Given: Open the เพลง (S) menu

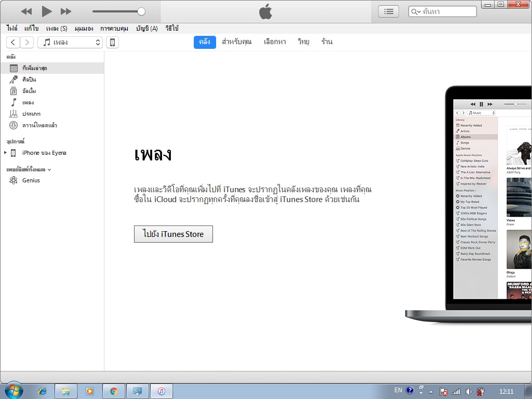Looking at the screenshot, I should click(x=57, y=29).
